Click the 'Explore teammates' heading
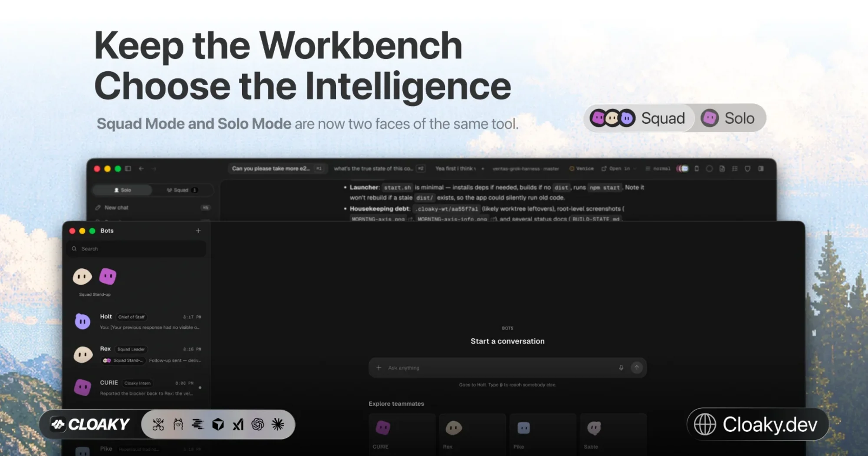Viewport: 868px width, 456px height. click(x=396, y=404)
